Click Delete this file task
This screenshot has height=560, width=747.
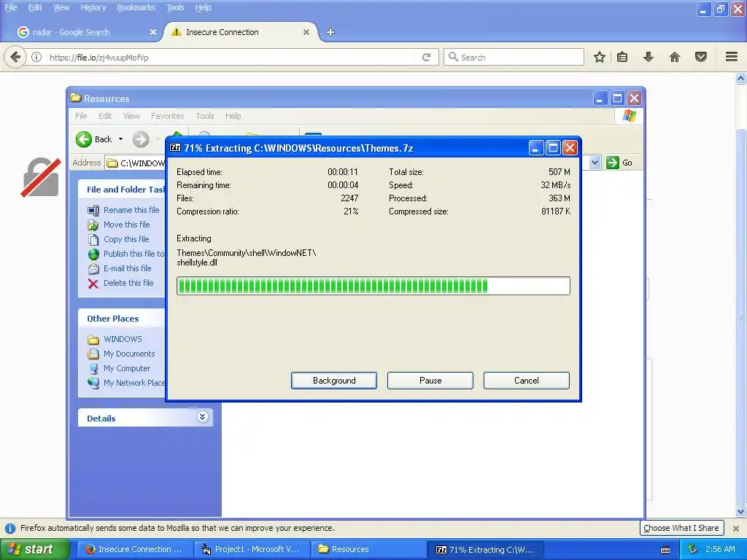coord(128,283)
